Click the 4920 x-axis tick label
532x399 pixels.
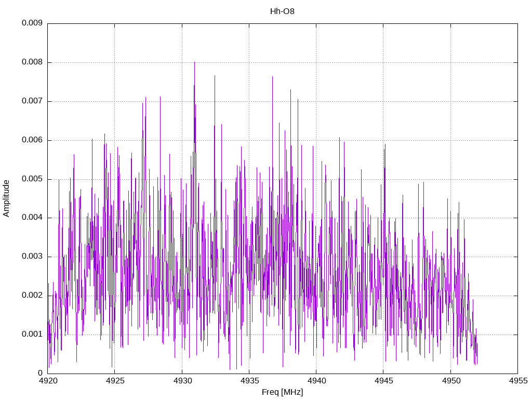pyautogui.click(x=48, y=381)
